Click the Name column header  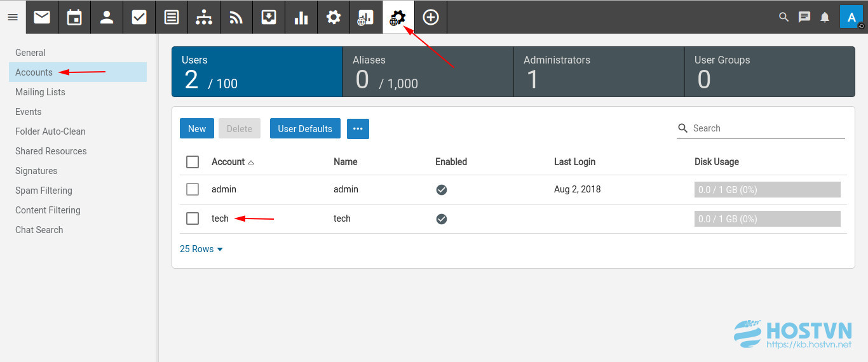click(346, 162)
